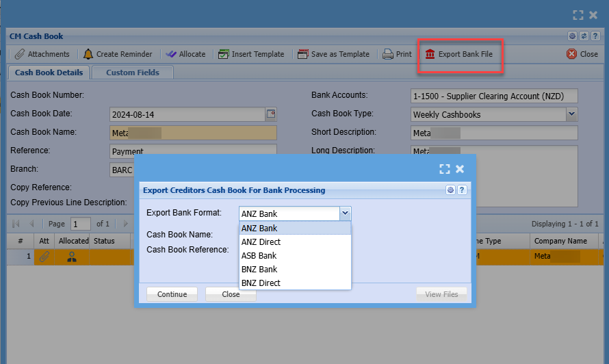
Task: Expand the Cash Book Type dropdown arrow
Action: (x=572, y=114)
